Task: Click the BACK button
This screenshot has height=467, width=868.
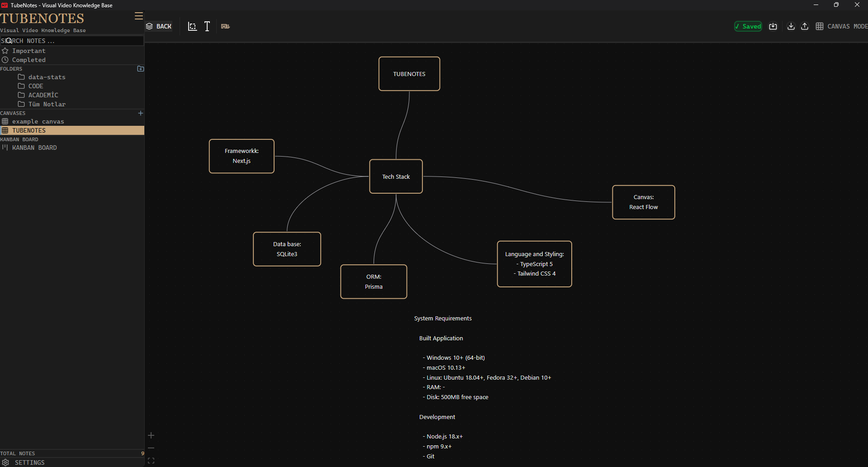Action: point(159,26)
